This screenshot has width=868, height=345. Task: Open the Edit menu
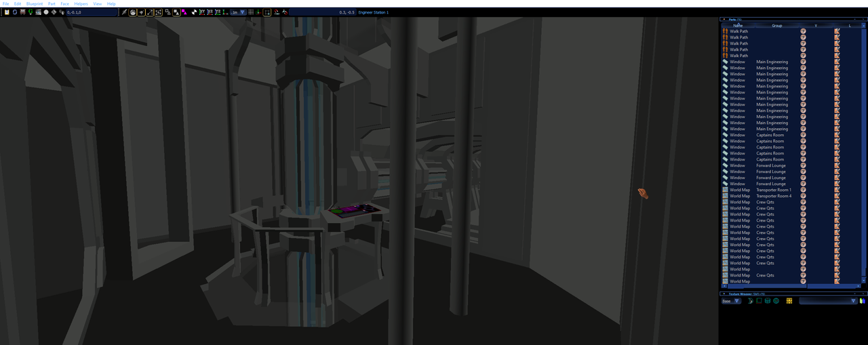tap(18, 3)
